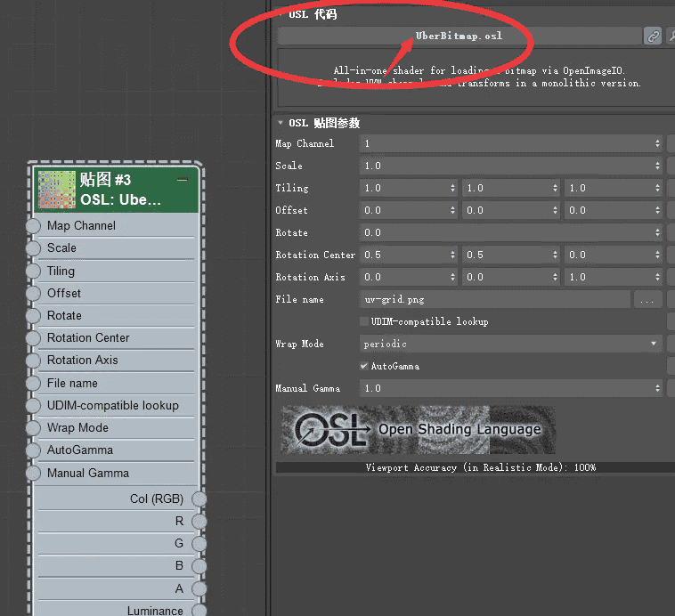Click the link icon beside UberBitmap.osl
The width and height of the screenshot is (675, 616).
(653, 36)
